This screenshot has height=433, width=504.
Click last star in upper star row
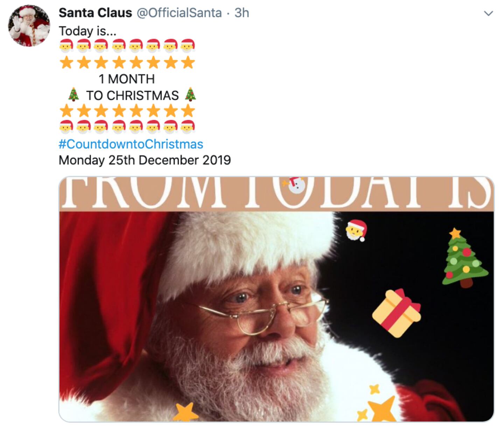(x=188, y=63)
